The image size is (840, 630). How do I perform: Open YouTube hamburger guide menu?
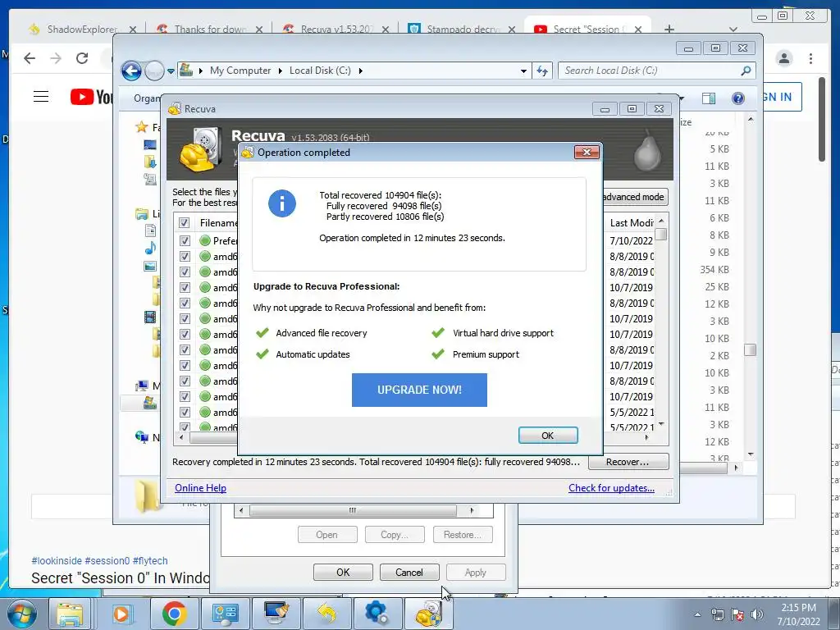coord(41,97)
